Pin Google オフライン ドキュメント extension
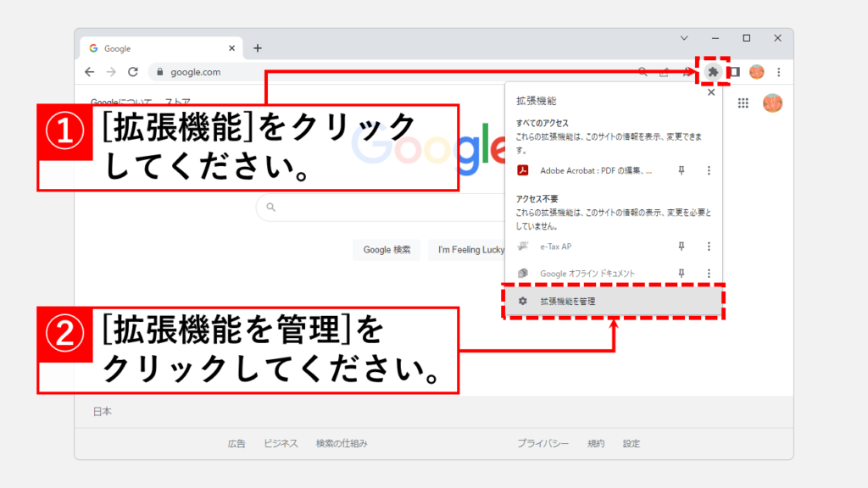This screenshot has width=868, height=488. pyautogui.click(x=681, y=274)
